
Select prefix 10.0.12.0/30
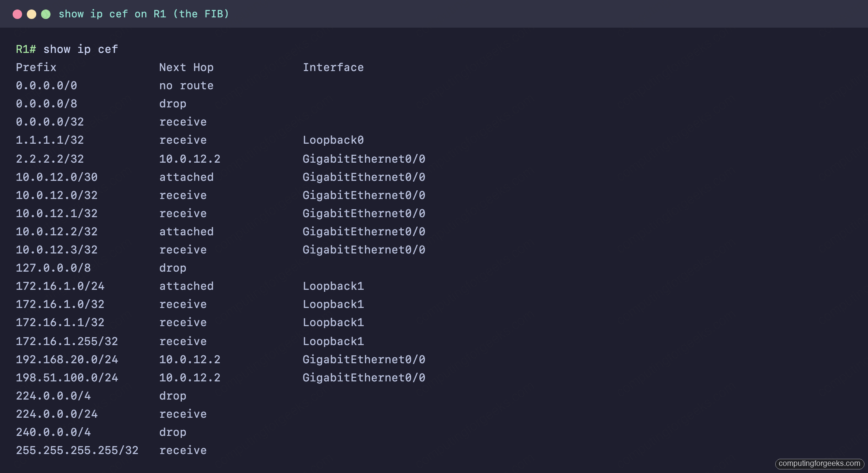57,177
